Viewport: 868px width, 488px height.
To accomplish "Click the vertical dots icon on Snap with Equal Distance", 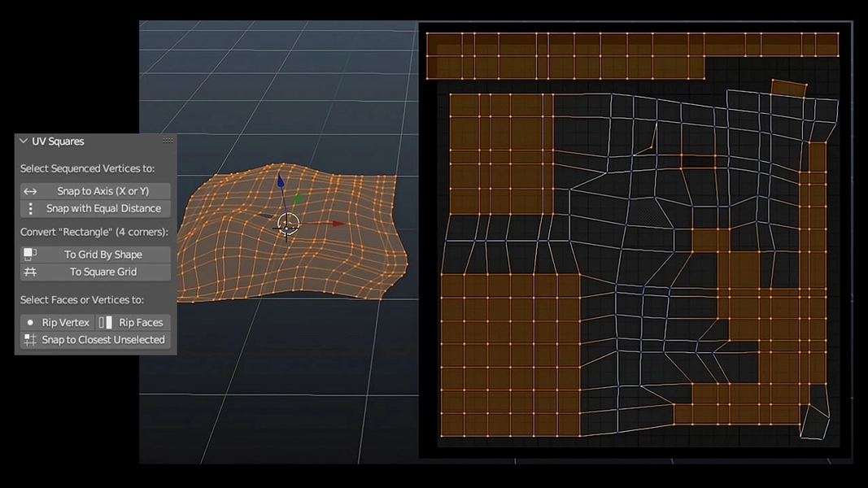I will point(30,208).
